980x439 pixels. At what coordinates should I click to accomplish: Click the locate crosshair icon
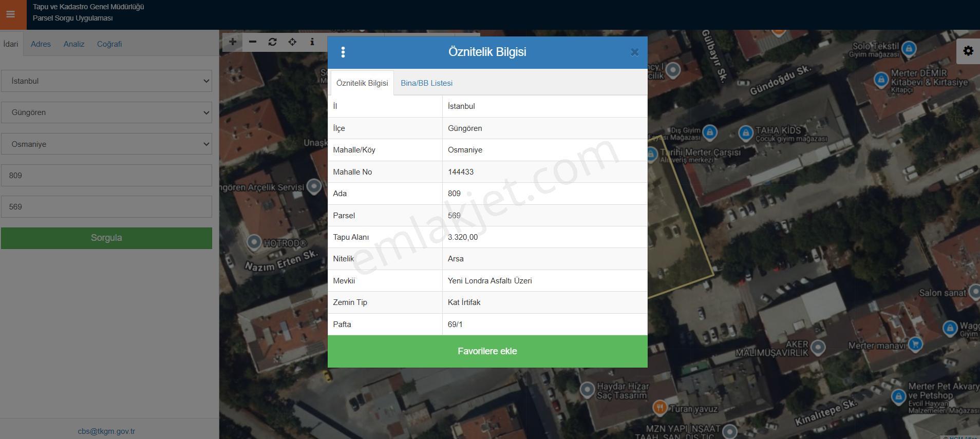pos(292,42)
